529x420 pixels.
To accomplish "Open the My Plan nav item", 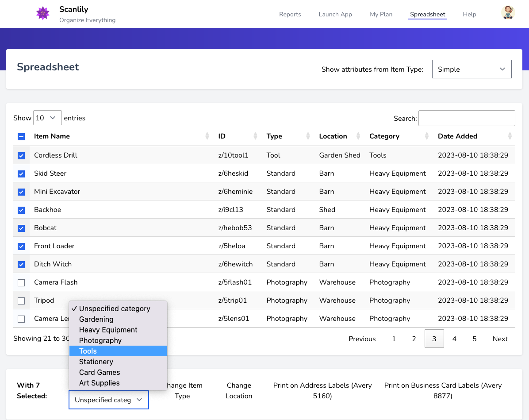I will click(381, 14).
